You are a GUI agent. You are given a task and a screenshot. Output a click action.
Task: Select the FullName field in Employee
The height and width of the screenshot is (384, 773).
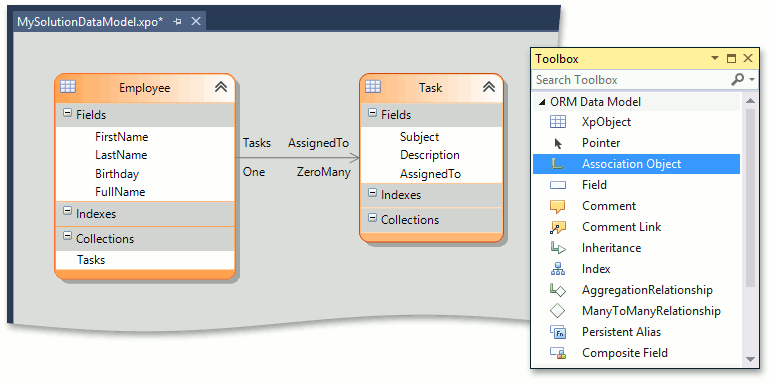click(x=120, y=192)
